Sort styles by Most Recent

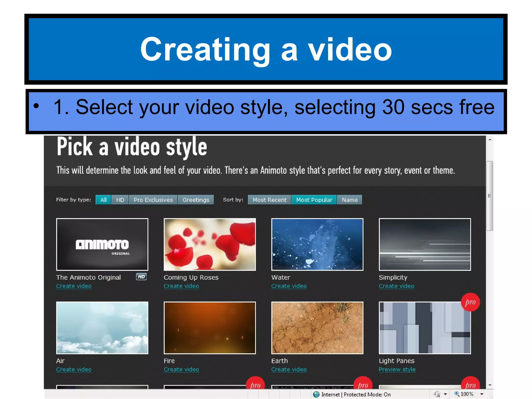[x=270, y=200]
